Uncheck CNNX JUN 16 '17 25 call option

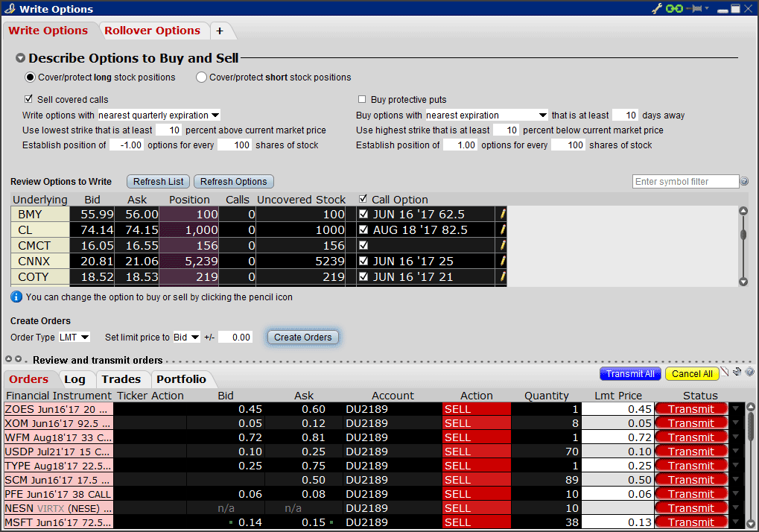click(x=363, y=261)
